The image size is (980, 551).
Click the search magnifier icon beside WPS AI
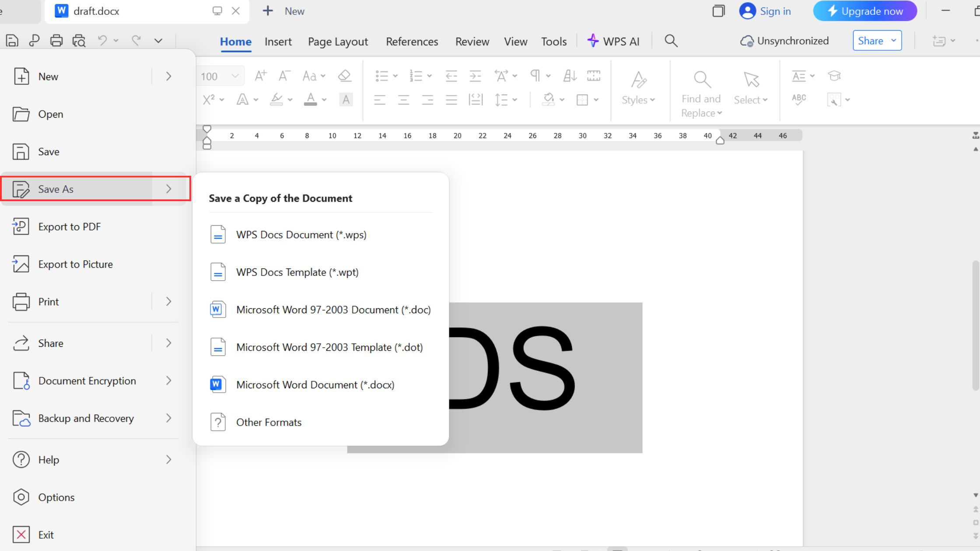[671, 41]
